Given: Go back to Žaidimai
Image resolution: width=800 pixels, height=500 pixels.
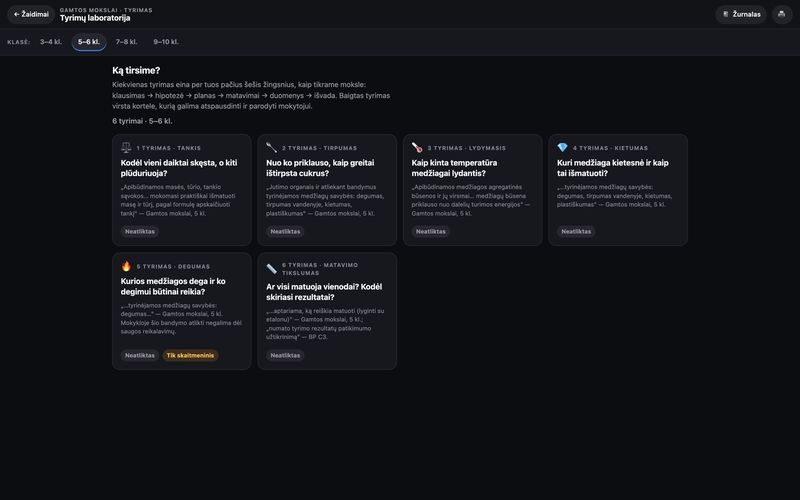Looking at the screenshot, I should [x=31, y=14].
